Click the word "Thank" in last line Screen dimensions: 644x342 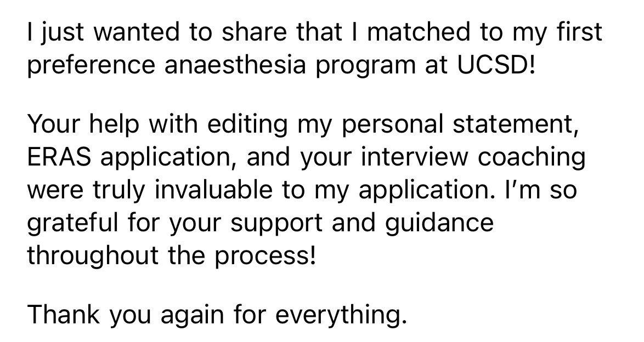coord(64,314)
